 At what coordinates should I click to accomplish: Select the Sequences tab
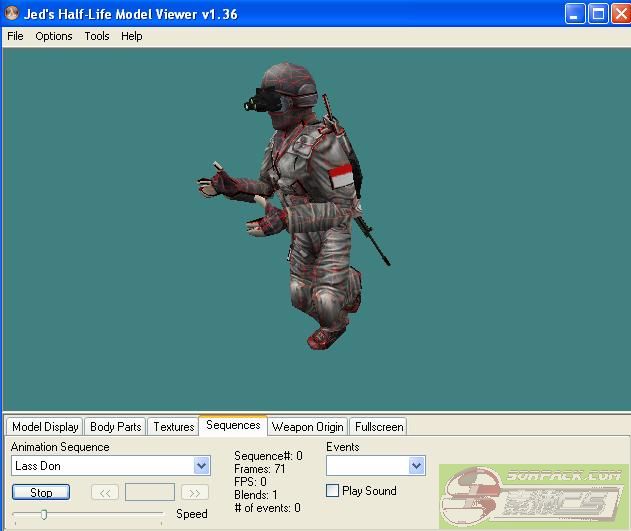point(233,425)
